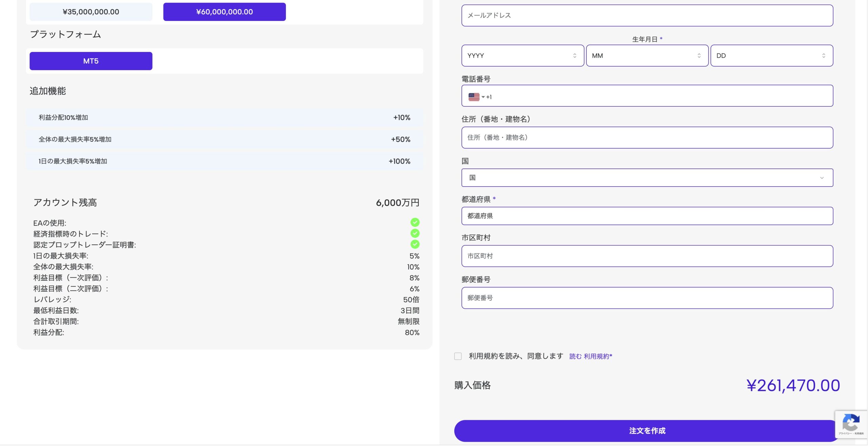Click the green check beside 認定プロップトレーダー証明書

pyautogui.click(x=415, y=244)
